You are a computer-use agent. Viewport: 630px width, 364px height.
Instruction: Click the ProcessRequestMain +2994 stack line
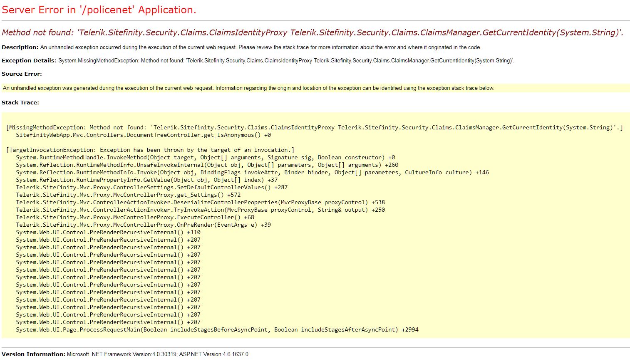click(217, 329)
